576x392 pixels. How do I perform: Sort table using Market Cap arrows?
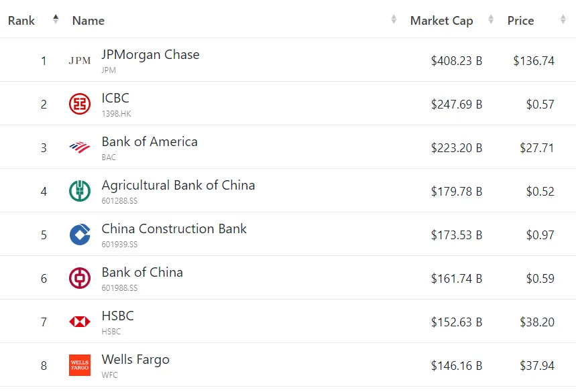tap(490, 19)
